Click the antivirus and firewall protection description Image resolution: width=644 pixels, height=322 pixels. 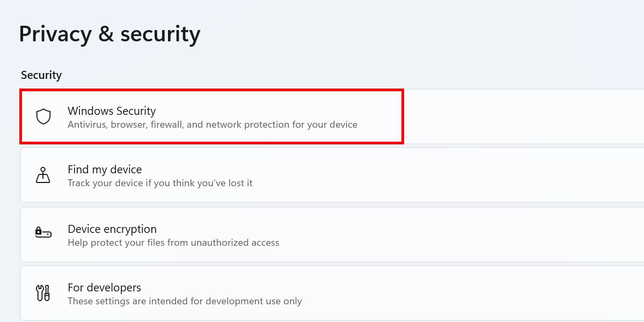click(x=213, y=125)
